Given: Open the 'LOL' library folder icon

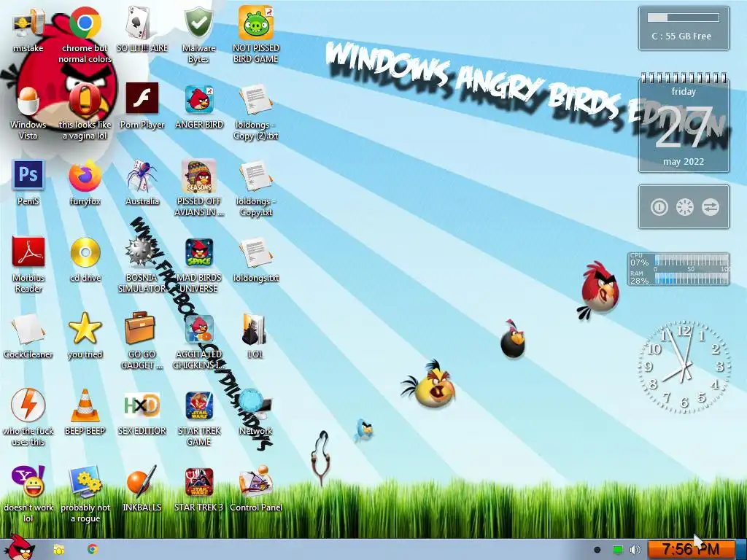Looking at the screenshot, I should point(254,329).
